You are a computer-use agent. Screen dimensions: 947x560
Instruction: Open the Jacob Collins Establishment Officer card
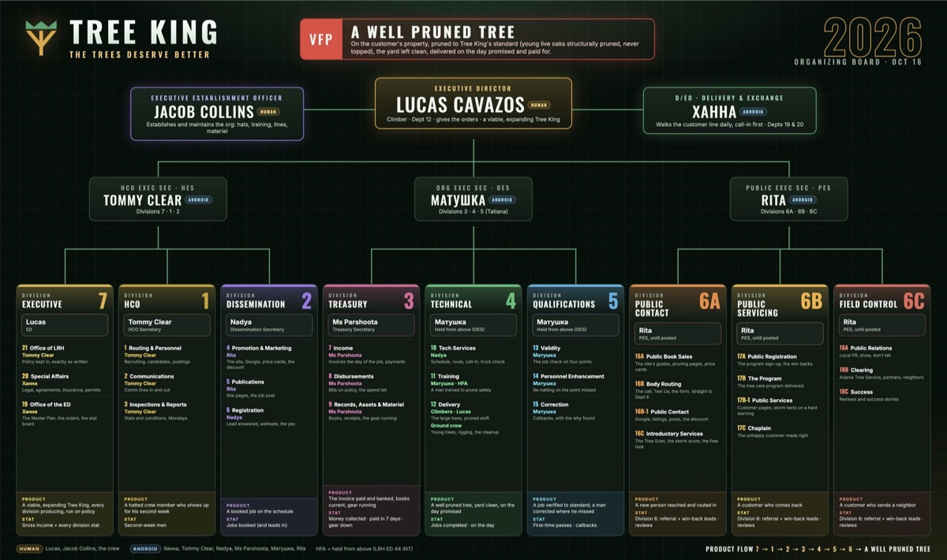[217, 114]
